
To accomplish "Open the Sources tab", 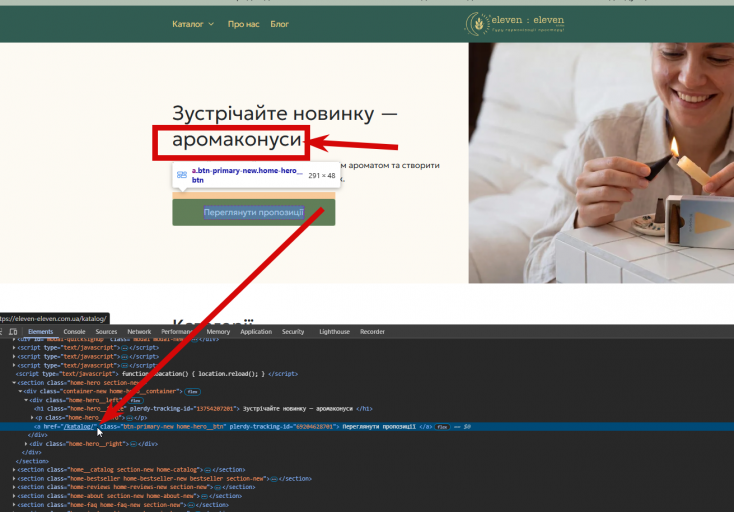I will [106, 331].
